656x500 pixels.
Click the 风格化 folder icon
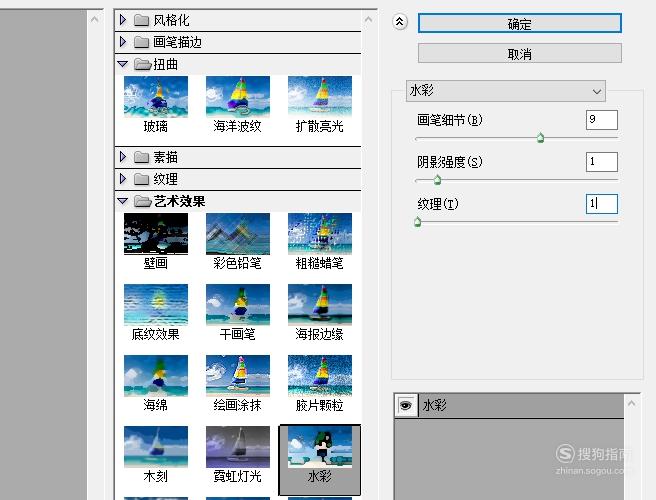(141, 20)
